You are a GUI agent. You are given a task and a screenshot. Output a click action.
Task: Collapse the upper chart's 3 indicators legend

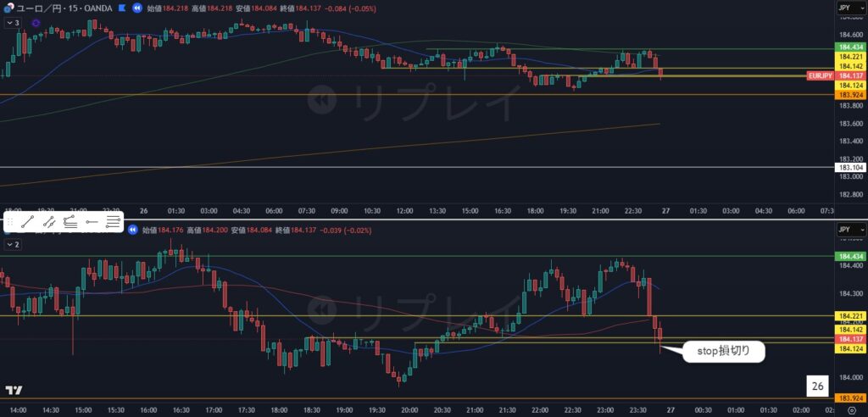click(13, 23)
